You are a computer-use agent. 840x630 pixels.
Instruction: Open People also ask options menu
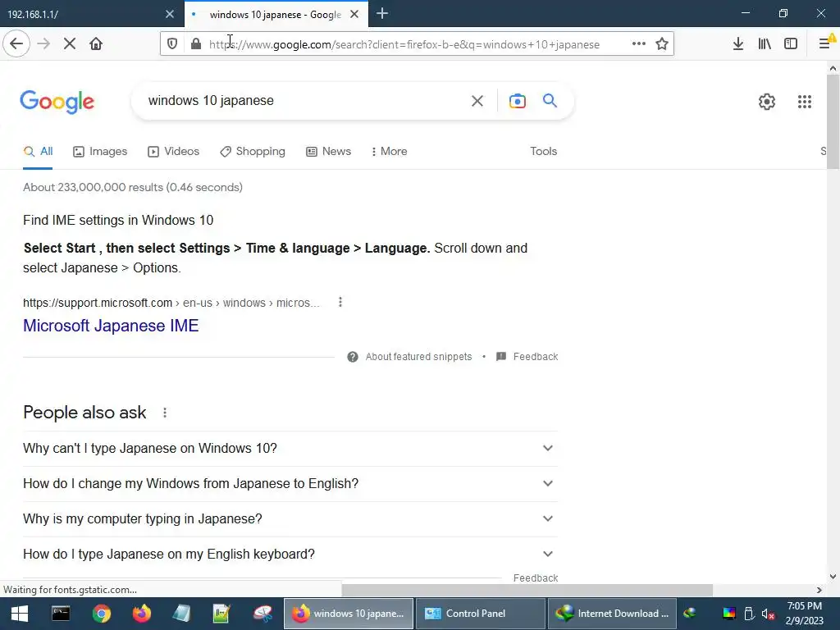coord(165,413)
